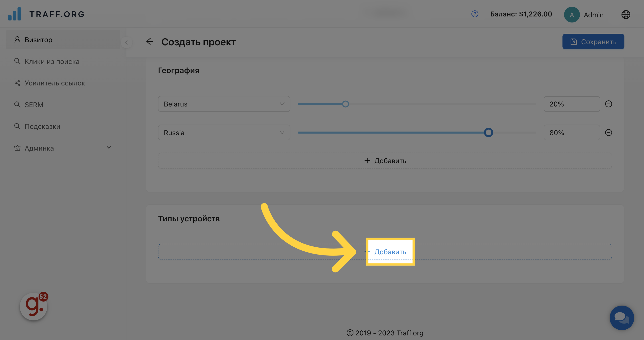Open the Belarus country dropdown
The height and width of the screenshot is (340, 644).
pyautogui.click(x=224, y=104)
